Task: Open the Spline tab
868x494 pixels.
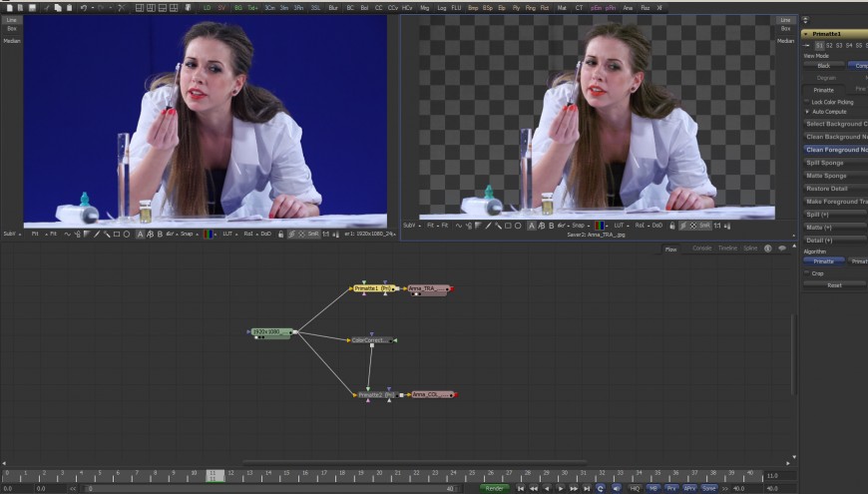Action: tap(751, 247)
